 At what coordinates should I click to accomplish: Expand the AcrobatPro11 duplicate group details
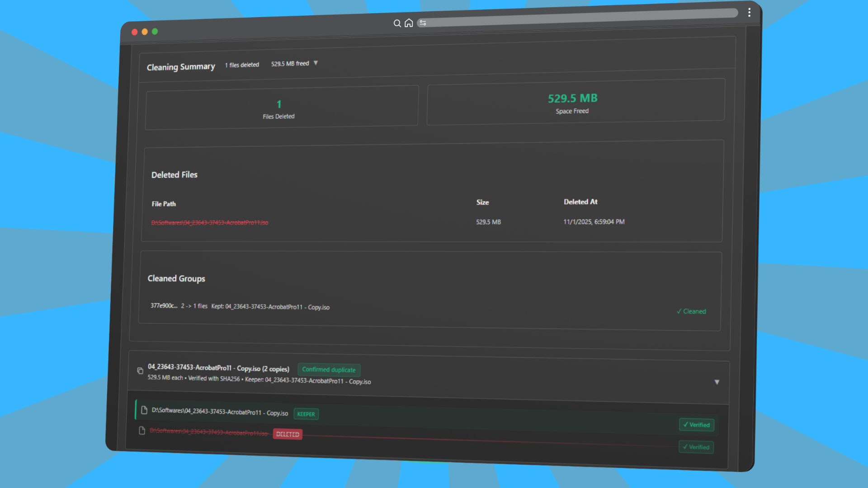(x=717, y=382)
